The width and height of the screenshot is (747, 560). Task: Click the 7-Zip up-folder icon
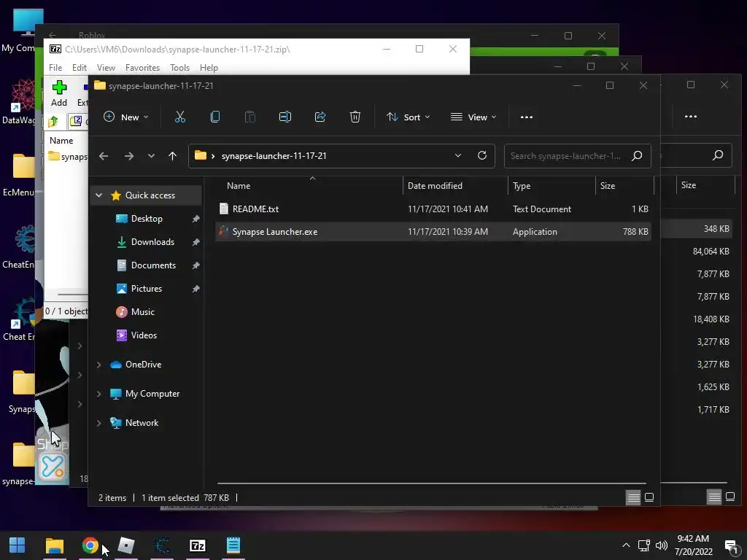point(53,122)
